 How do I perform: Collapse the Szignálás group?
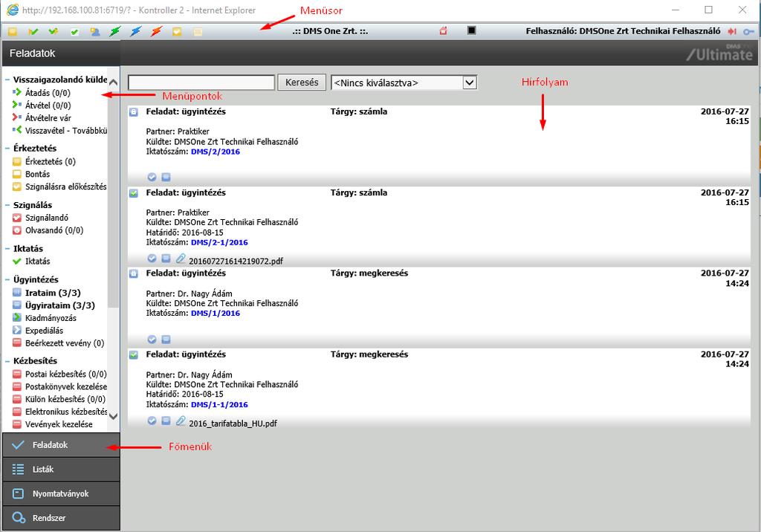(7, 205)
